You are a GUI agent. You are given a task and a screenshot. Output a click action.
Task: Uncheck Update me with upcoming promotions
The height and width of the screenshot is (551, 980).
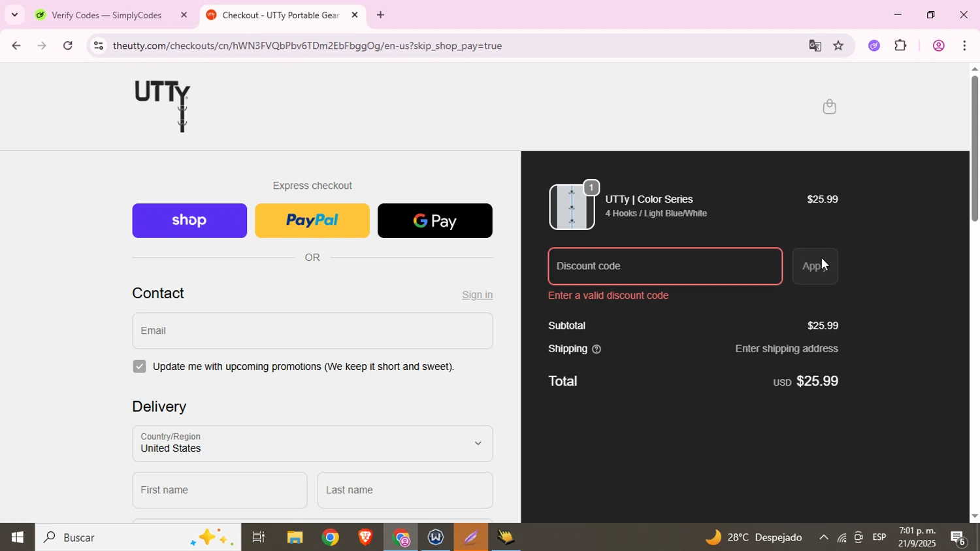[x=139, y=367]
